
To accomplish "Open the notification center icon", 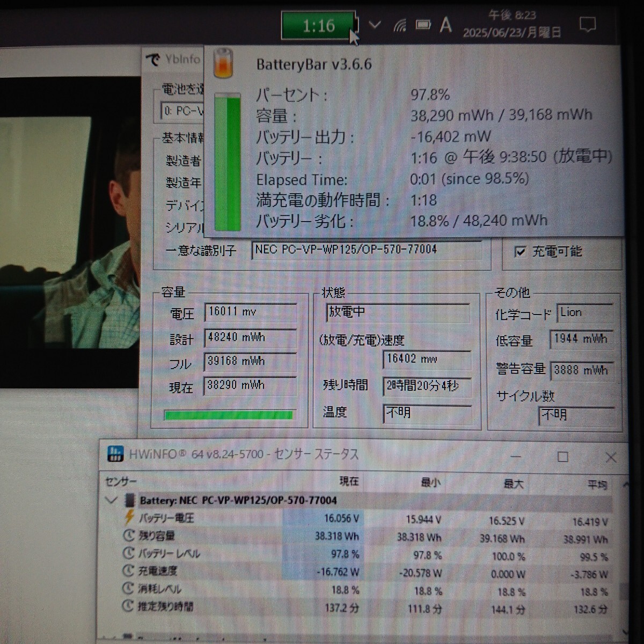I will [588, 25].
